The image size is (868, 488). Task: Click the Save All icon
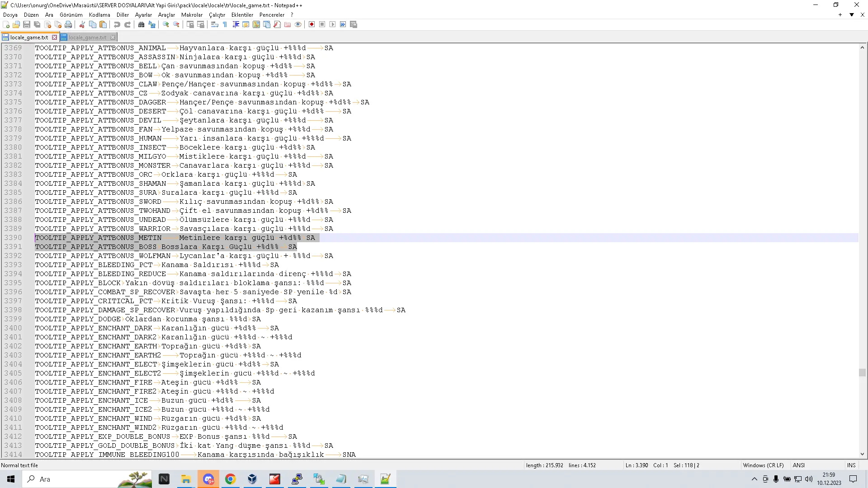click(x=37, y=24)
